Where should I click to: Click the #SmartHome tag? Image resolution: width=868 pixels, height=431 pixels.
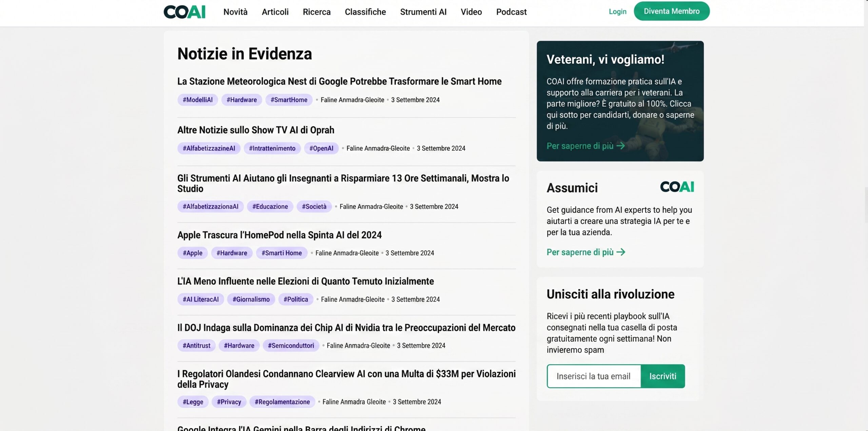coord(289,100)
